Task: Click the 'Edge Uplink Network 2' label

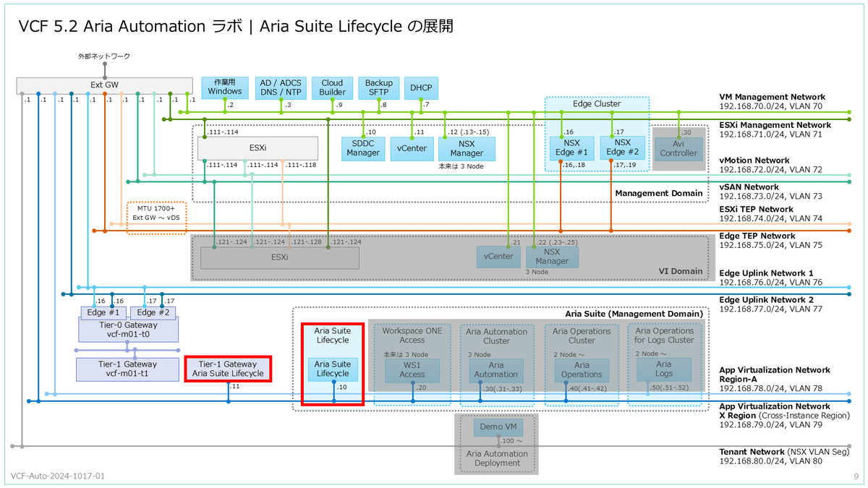Action: click(x=766, y=299)
